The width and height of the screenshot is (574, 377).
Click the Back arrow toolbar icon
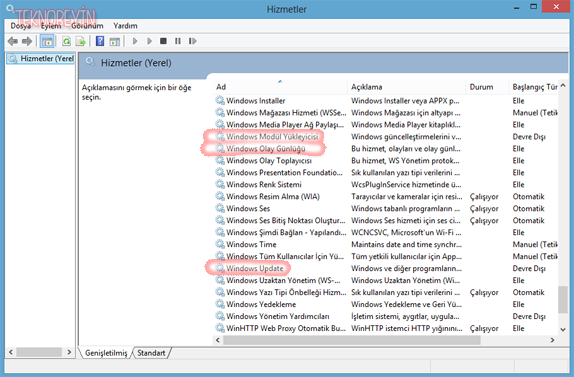pyautogui.click(x=13, y=41)
